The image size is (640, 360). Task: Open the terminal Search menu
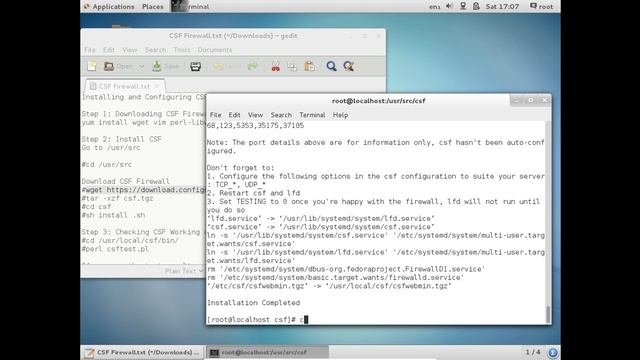tap(281, 115)
